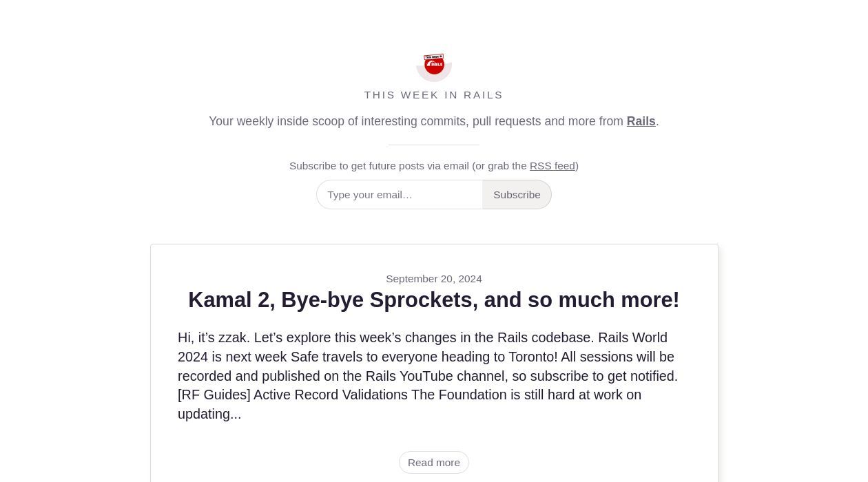The image size is (868, 482).
Task: Click the word 'Toronto' in the excerpt
Action: (x=532, y=357)
